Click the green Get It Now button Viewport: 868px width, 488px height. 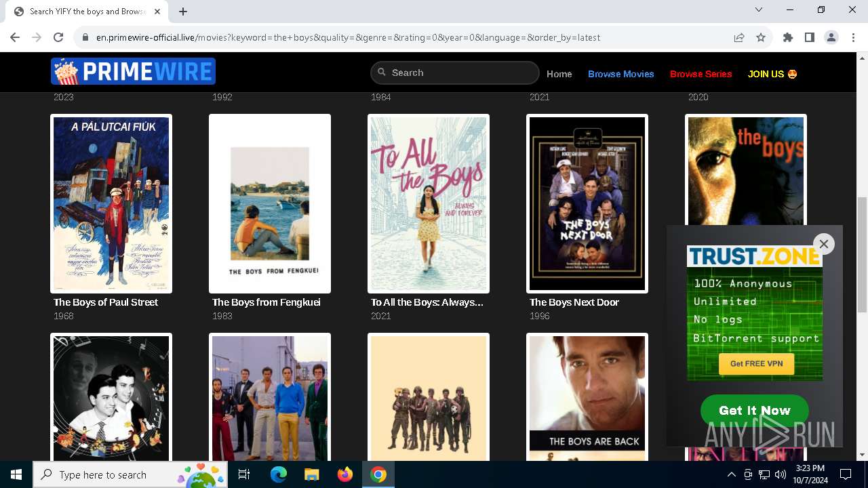(x=755, y=411)
